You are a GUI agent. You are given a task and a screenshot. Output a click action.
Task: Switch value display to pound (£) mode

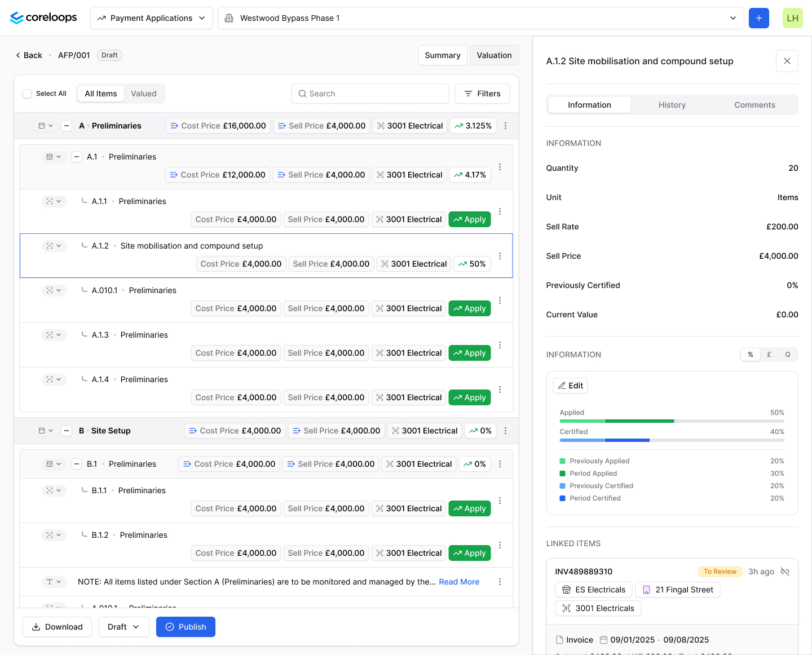pos(769,355)
